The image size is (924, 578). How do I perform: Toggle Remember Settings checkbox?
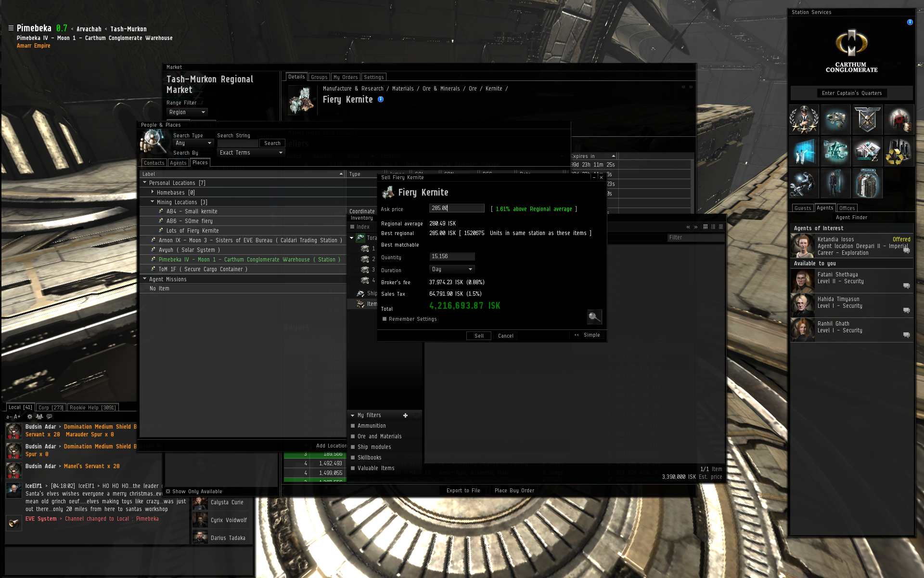385,319
